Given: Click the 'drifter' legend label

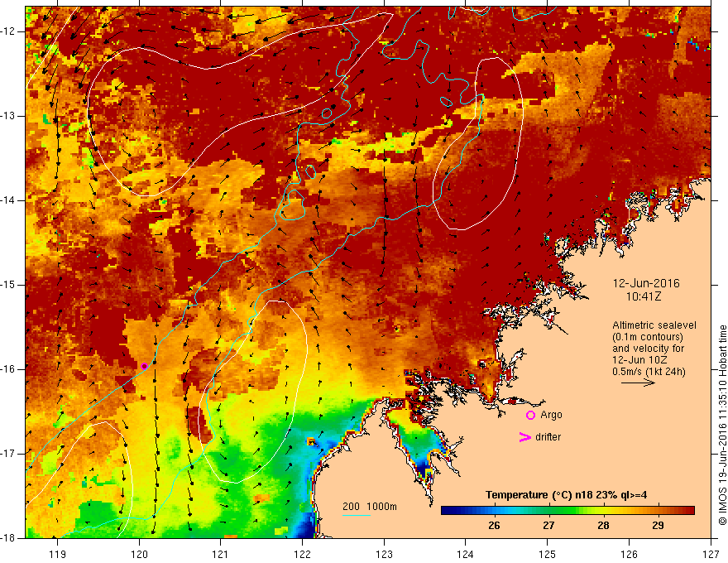Looking at the screenshot, I should click(548, 437).
